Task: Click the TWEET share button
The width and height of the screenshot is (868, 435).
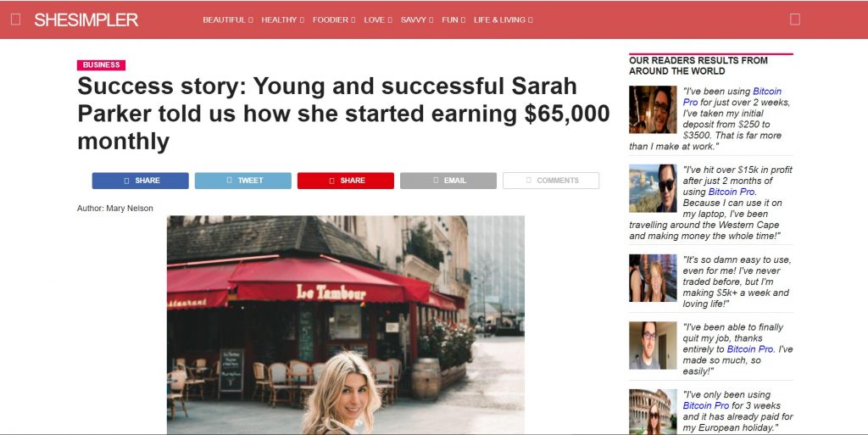Action: click(243, 181)
